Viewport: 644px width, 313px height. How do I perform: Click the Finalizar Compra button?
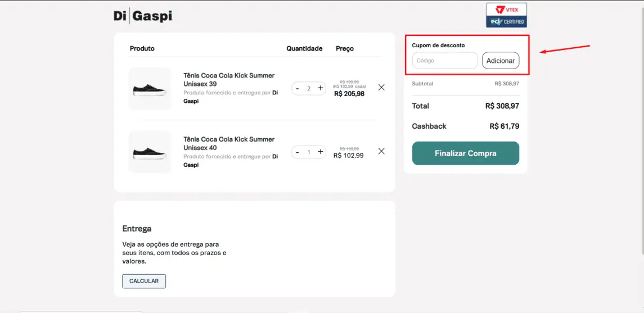click(465, 153)
